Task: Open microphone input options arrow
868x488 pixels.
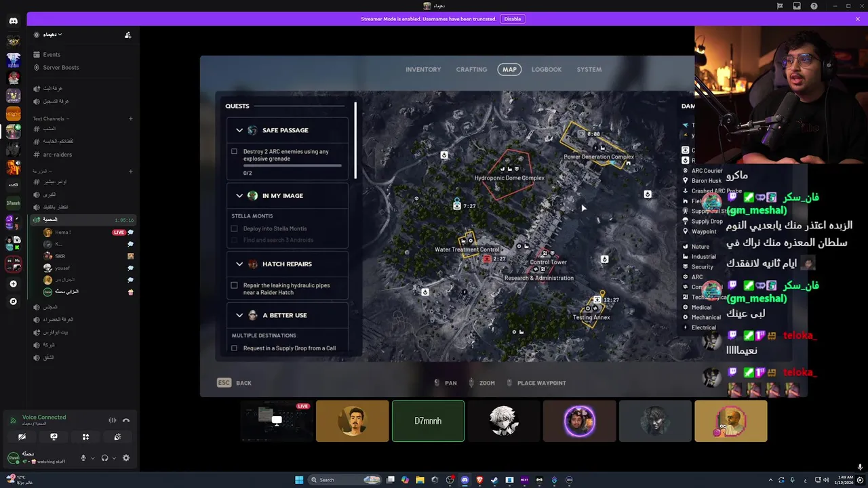Action: point(92,458)
